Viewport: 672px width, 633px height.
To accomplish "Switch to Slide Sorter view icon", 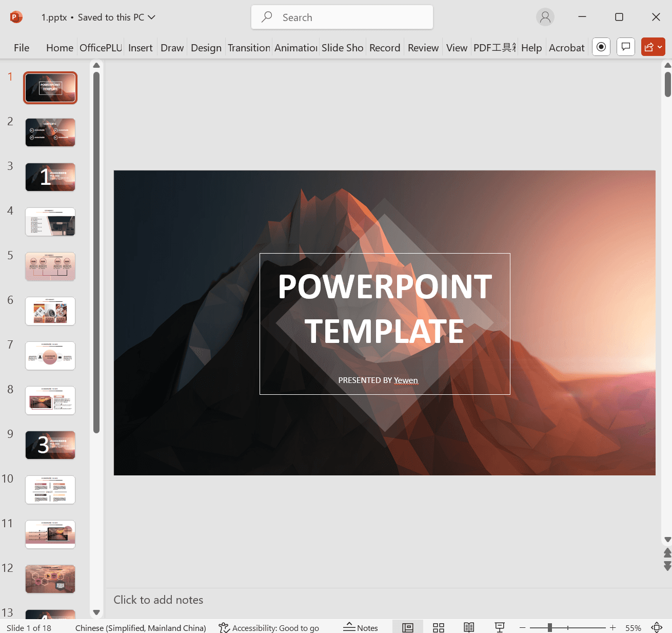I will [439, 627].
